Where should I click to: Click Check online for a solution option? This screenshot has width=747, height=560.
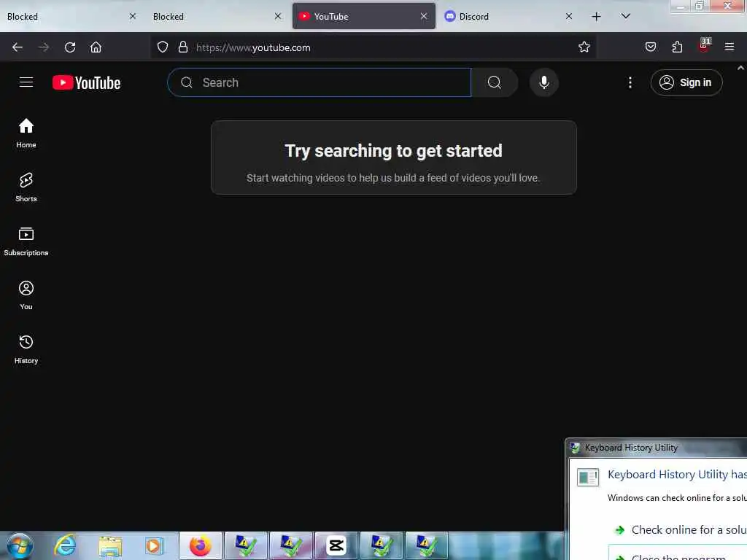(x=681, y=530)
